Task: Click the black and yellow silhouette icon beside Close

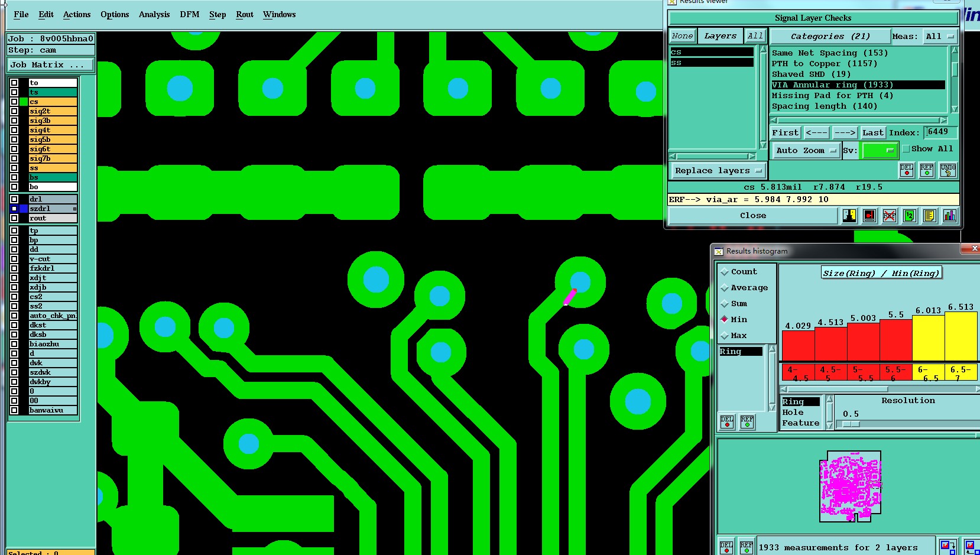Action: 849,216
